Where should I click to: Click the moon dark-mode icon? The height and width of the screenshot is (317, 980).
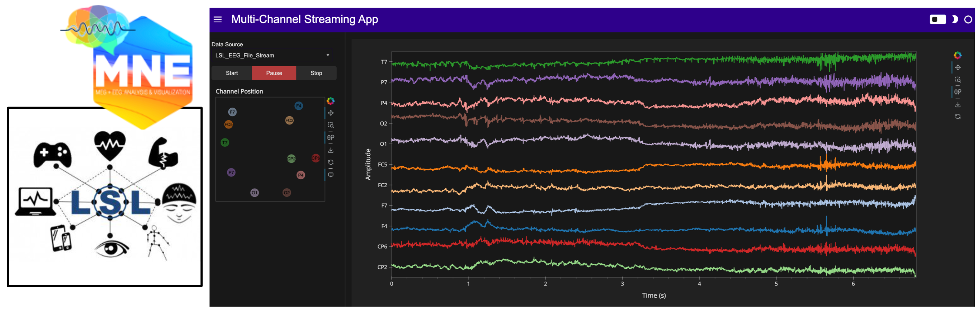click(x=954, y=19)
